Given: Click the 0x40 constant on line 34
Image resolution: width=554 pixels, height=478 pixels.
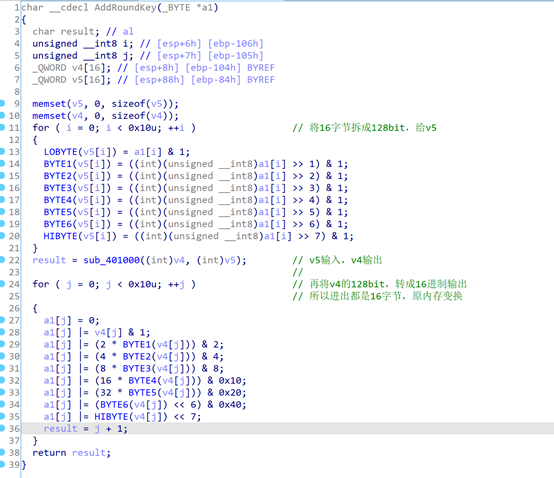Looking at the screenshot, I should [x=230, y=405].
